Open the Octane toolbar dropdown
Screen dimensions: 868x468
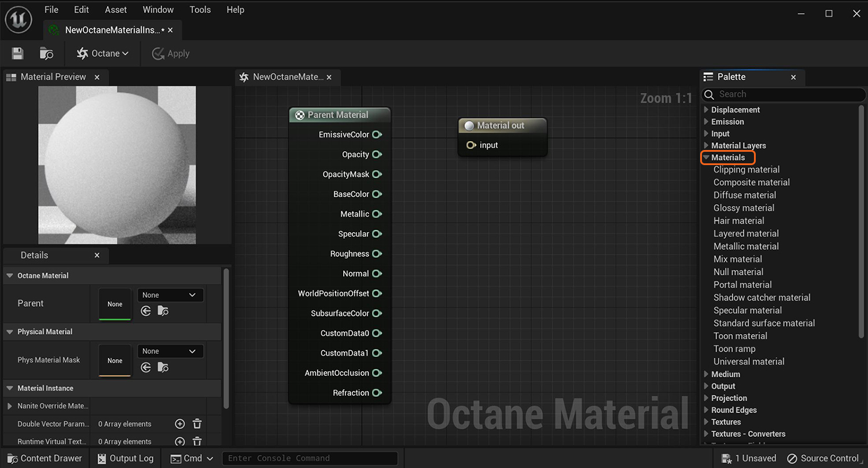(102, 53)
